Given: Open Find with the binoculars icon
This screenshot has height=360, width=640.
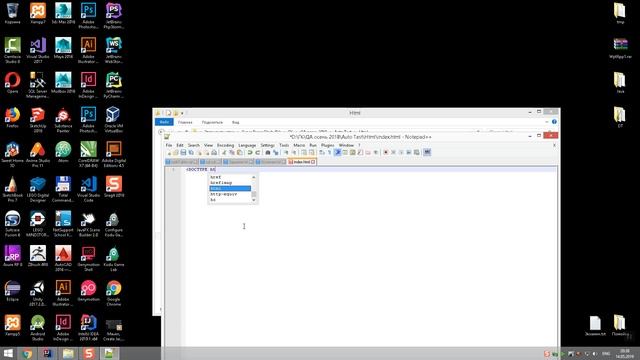Looking at the screenshot, I should (268, 152).
